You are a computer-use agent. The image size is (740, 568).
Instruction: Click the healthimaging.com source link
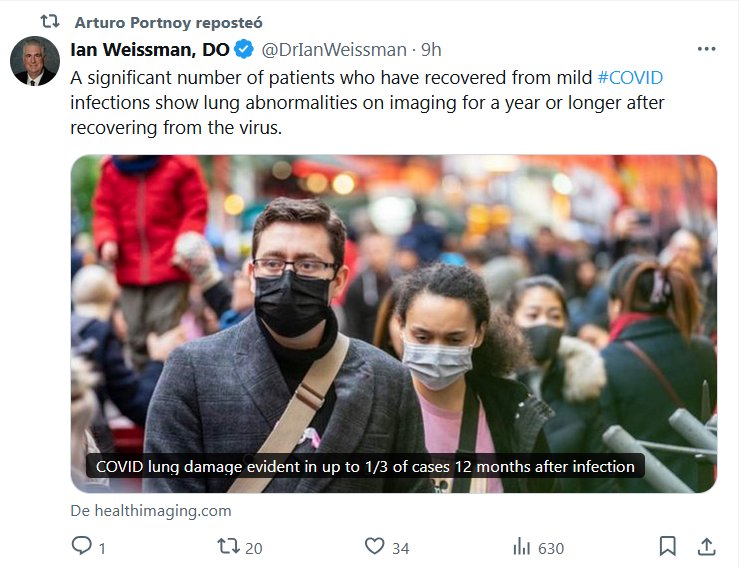point(151,510)
